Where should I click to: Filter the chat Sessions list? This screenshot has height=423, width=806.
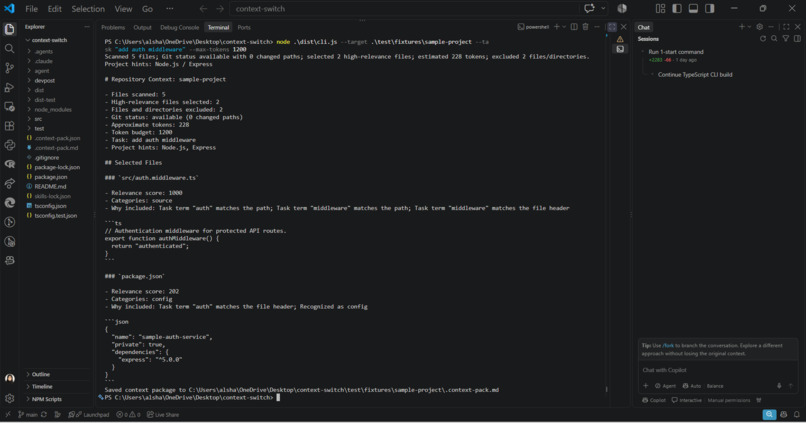tap(786, 39)
